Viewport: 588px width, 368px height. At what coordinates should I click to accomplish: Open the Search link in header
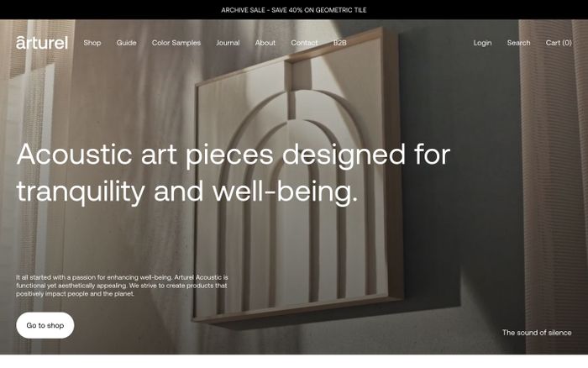point(518,43)
